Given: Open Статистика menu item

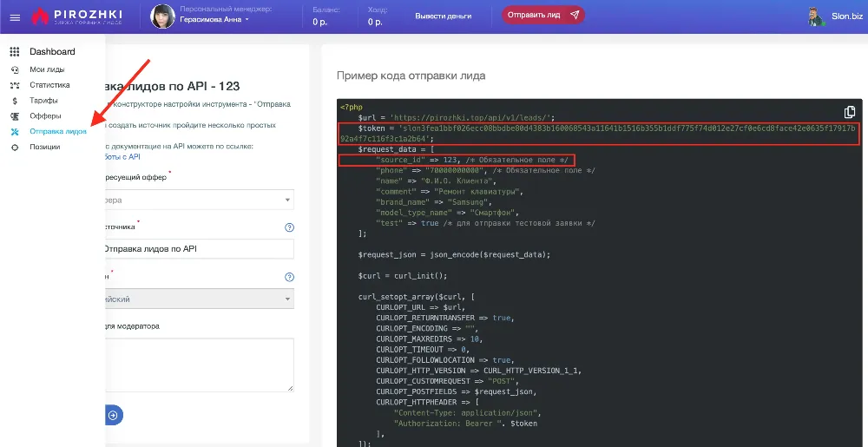Looking at the screenshot, I should pos(49,85).
